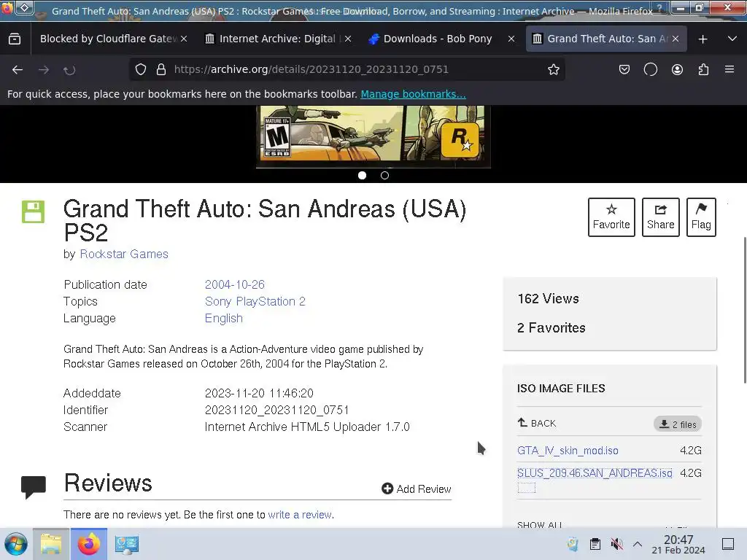Viewport: 747px width, 560px height.
Task: Click the Firefox taskbar icon
Action: 88,544
